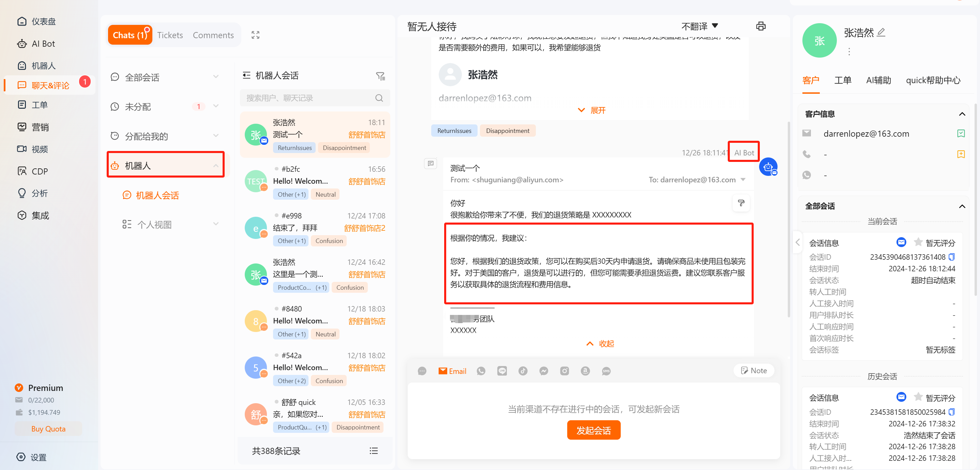This screenshot has height=470, width=980.
Task: Click the green email verify icon
Action: click(961, 134)
